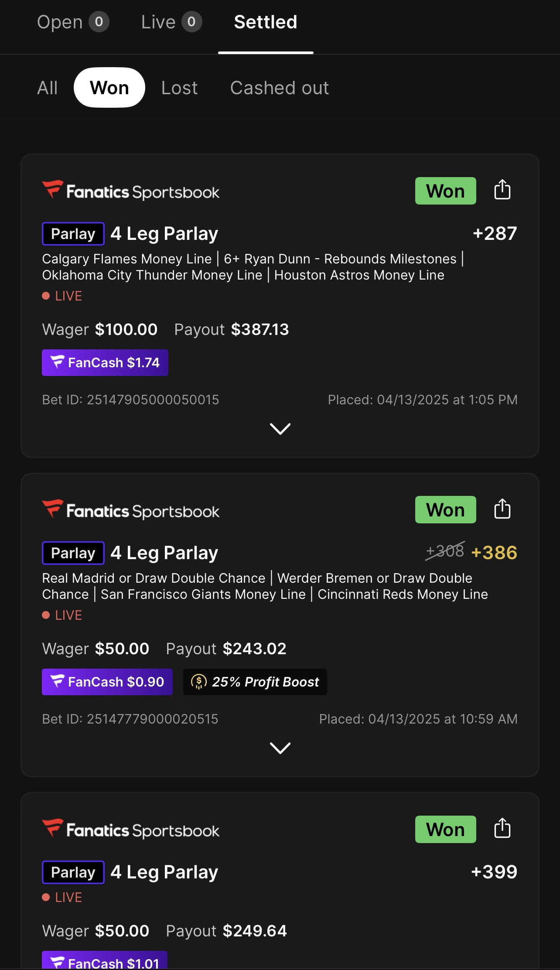
Task: Tap the FanCash $0.90 badge
Action: (x=107, y=682)
